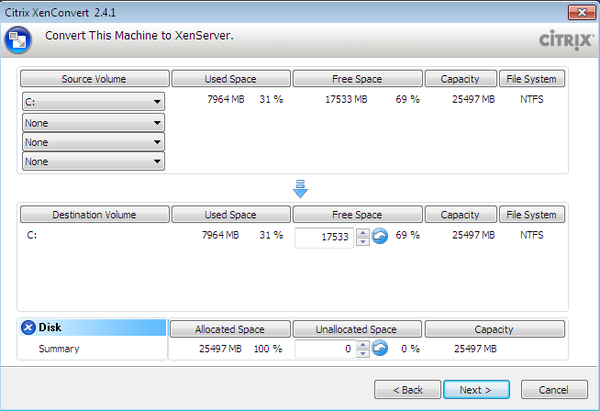Go back with the Back button

pos(407,389)
